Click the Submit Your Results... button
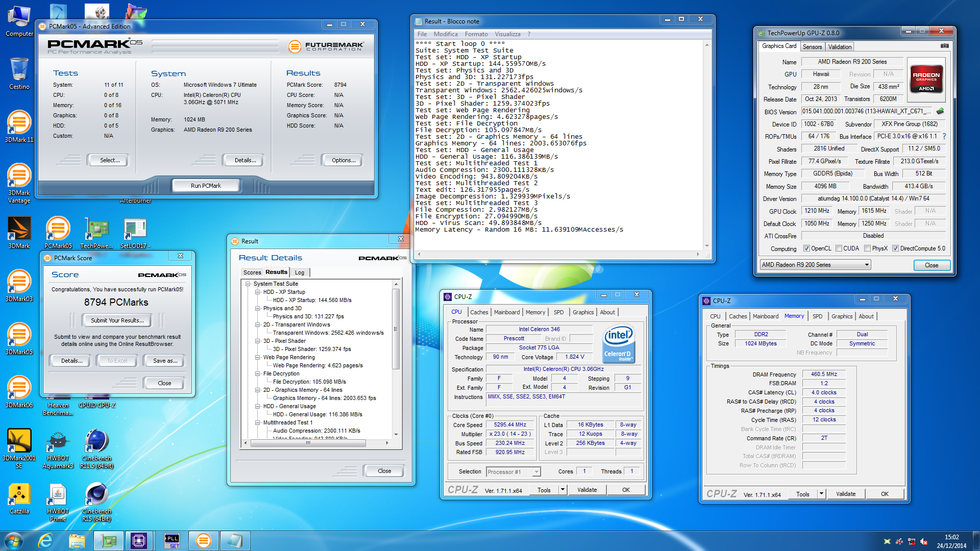Screen dimensions: 980x551 (117, 320)
